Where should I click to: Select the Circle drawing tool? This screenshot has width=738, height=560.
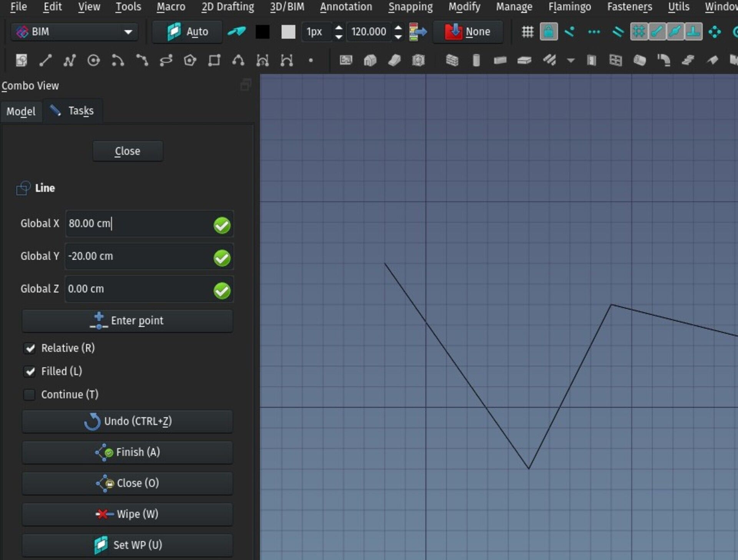[94, 60]
